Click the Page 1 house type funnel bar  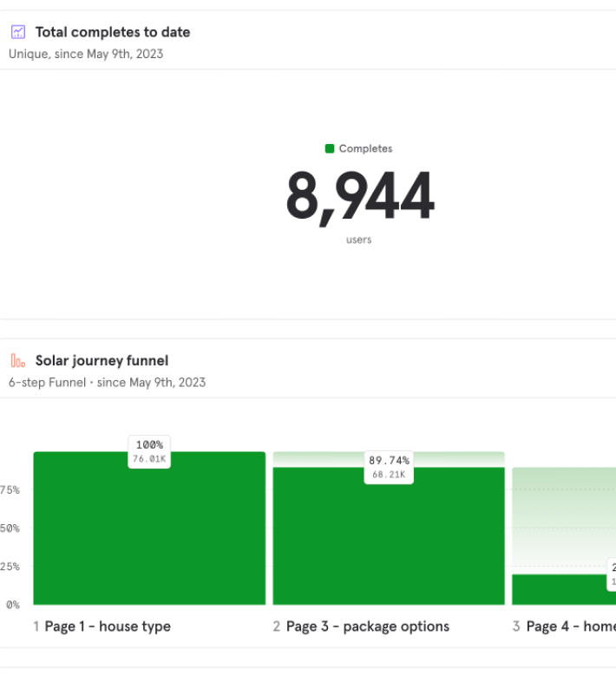[x=149, y=538]
